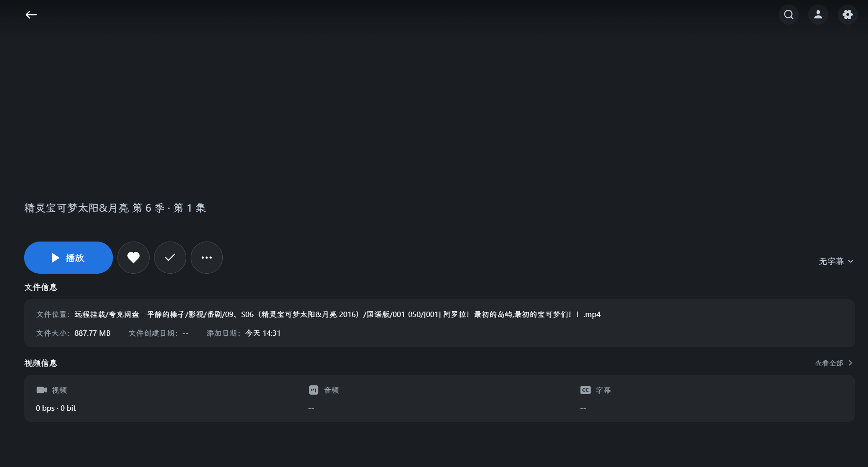Toggle the play state of the episode
The height and width of the screenshot is (467, 868).
click(x=68, y=258)
